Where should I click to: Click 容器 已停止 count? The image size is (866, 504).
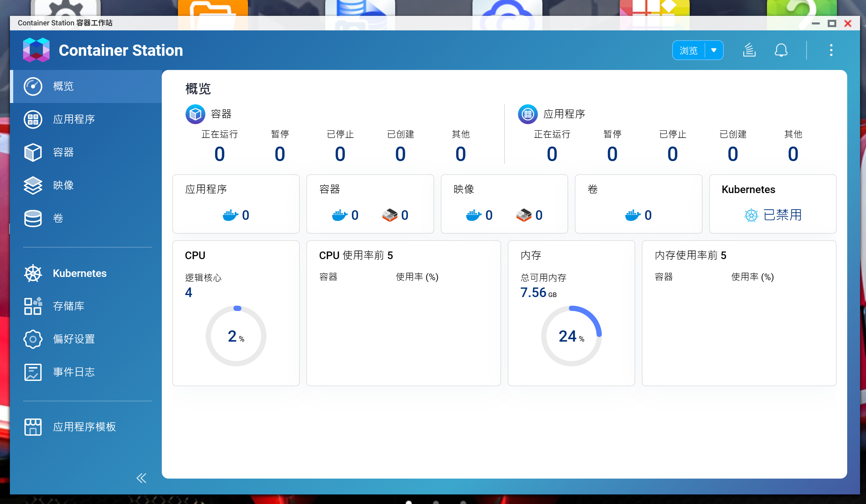click(340, 154)
